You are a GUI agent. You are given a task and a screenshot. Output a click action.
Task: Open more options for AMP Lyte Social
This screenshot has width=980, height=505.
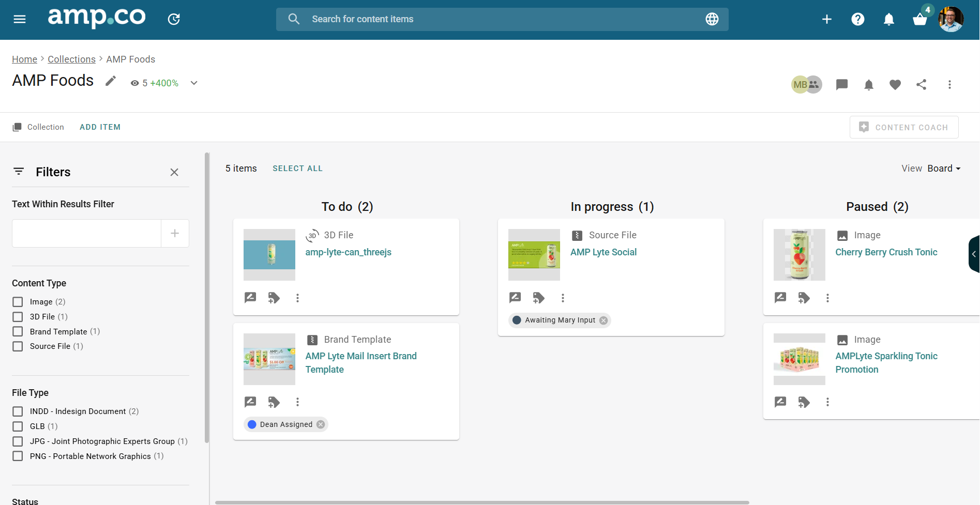coord(563,298)
